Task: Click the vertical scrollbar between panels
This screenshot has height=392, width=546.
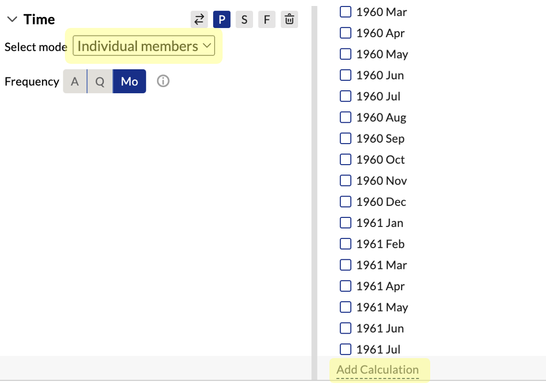Action: pos(314,193)
